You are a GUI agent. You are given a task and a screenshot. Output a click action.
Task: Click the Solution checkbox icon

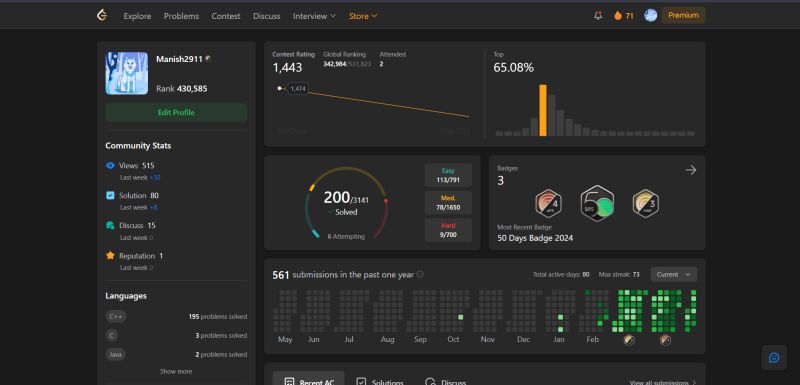(x=110, y=195)
